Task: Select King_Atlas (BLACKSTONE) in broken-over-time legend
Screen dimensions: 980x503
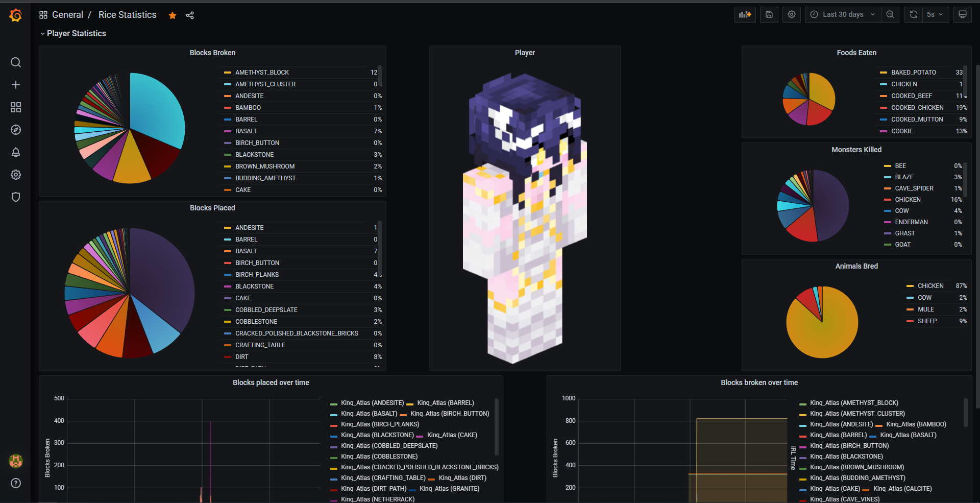Action: [846, 457]
